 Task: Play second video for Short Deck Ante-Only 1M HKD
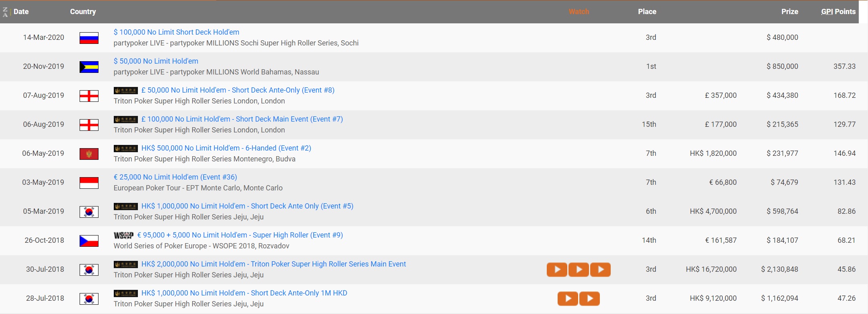pos(589,298)
